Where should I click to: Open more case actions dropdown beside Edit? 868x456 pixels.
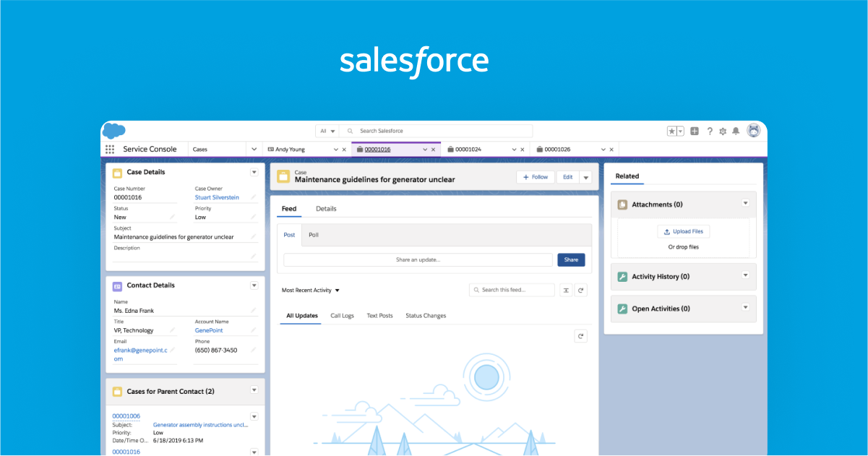(x=585, y=177)
